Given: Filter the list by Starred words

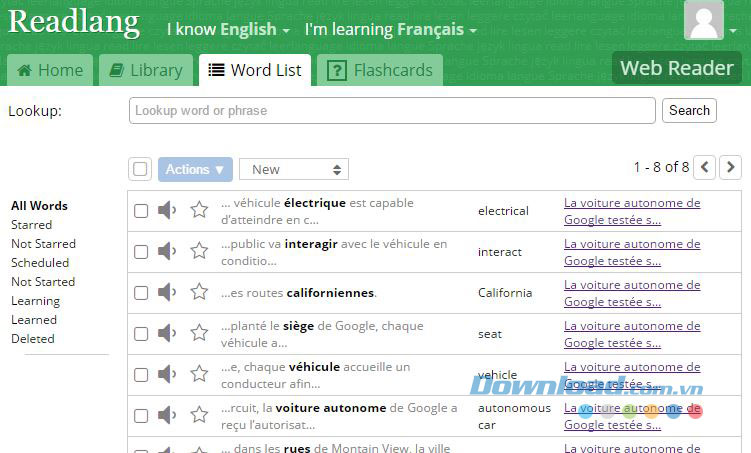Looking at the screenshot, I should (31, 225).
